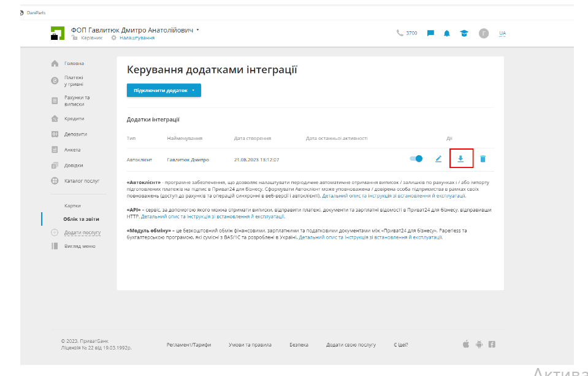
Task: Click Додати послугу in the sidebar
Action: click(82, 232)
